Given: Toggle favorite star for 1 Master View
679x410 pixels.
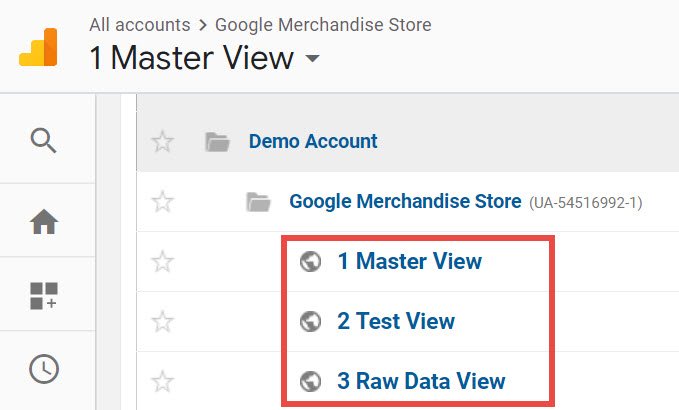Looking at the screenshot, I should 162,262.
